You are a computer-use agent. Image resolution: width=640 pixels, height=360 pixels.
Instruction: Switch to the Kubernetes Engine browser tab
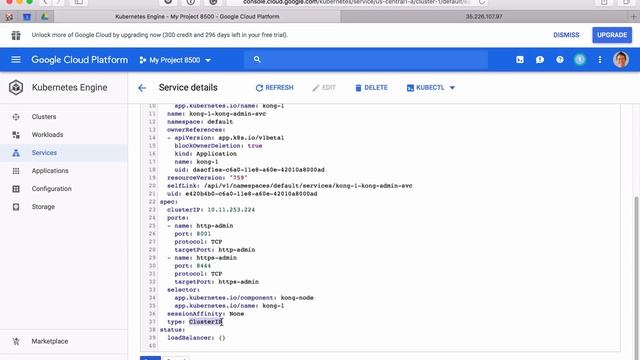(197, 17)
